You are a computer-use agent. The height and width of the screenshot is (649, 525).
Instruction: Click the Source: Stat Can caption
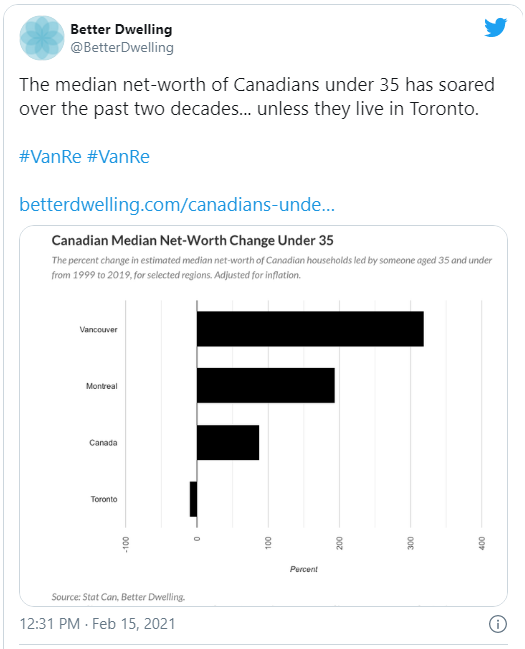click(118, 597)
